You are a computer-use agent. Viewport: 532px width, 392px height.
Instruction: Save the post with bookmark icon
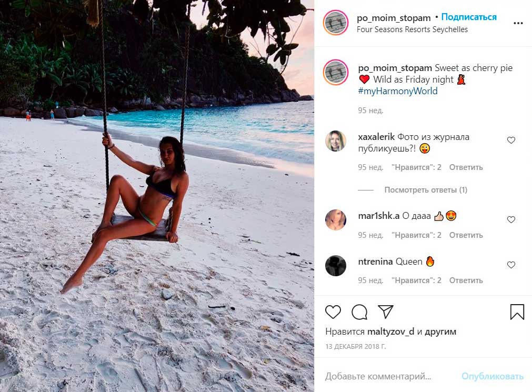tap(517, 312)
